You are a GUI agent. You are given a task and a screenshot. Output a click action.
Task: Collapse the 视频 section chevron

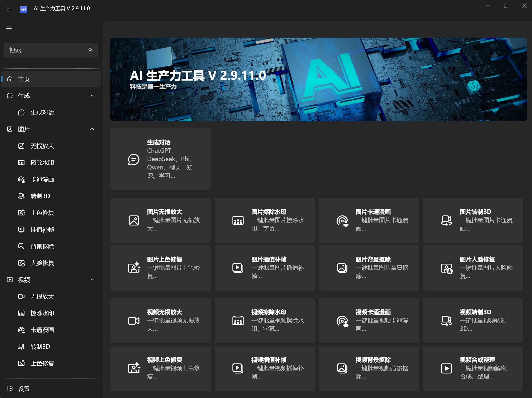click(x=92, y=280)
